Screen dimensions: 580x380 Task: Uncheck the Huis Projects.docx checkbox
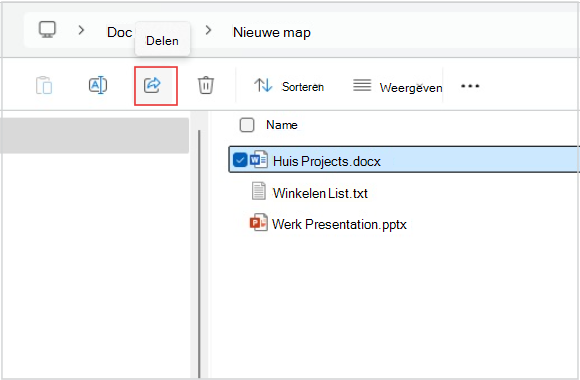pos(240,160)
